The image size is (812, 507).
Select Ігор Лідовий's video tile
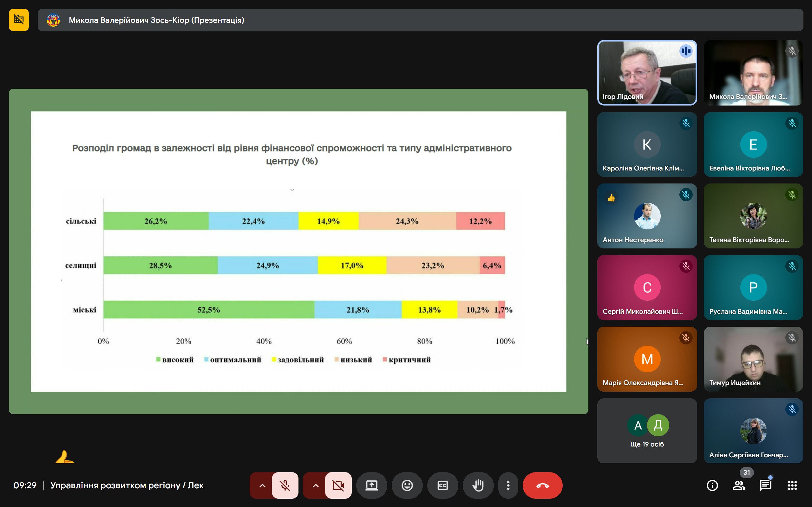click(646, 73)
